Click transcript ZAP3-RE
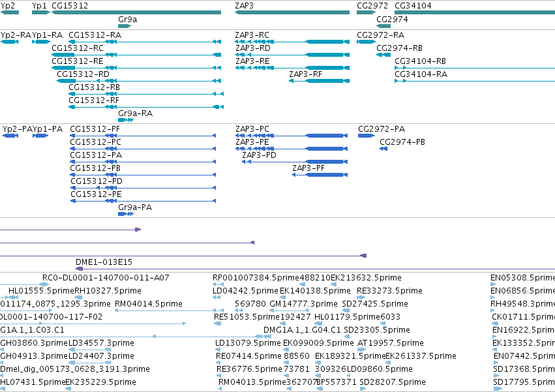This screenshot has width=555, height=392. 293,68
